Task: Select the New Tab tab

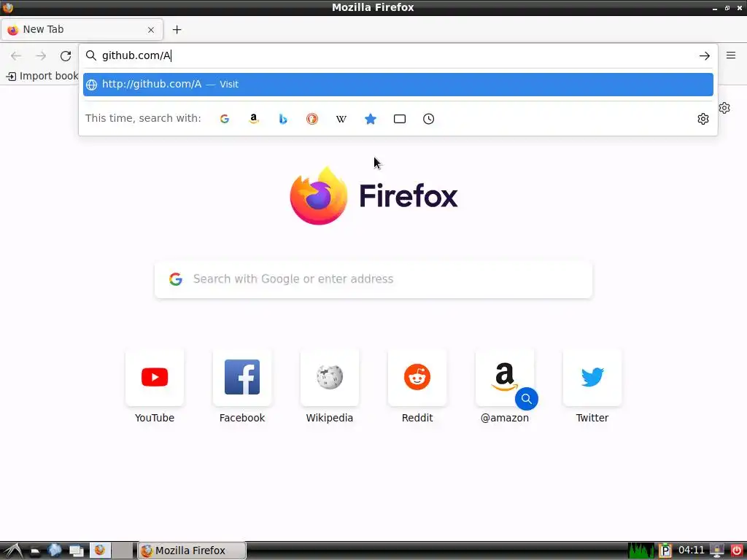Action: tap(82, 29)
